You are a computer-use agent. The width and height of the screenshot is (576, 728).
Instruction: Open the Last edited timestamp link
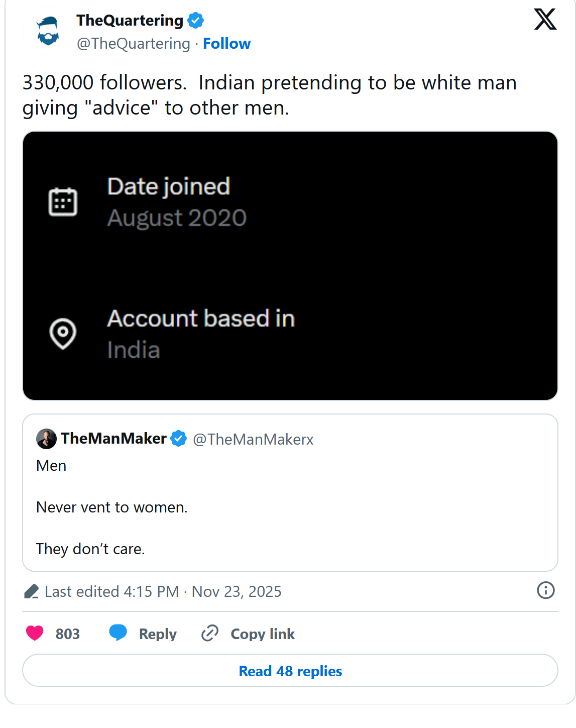(163, 591)
